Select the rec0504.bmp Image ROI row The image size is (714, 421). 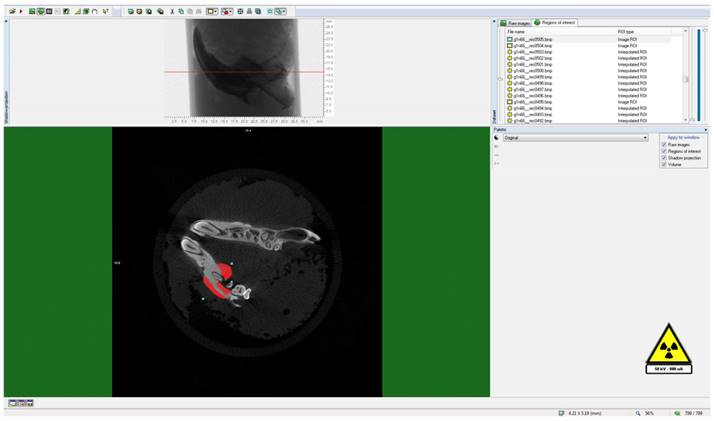588,46
